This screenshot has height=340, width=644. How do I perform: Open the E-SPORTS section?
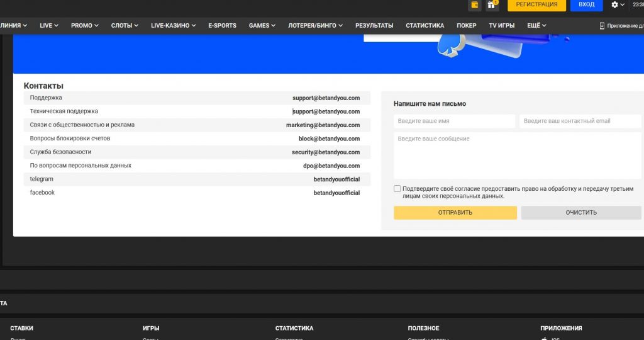[222, 25]
